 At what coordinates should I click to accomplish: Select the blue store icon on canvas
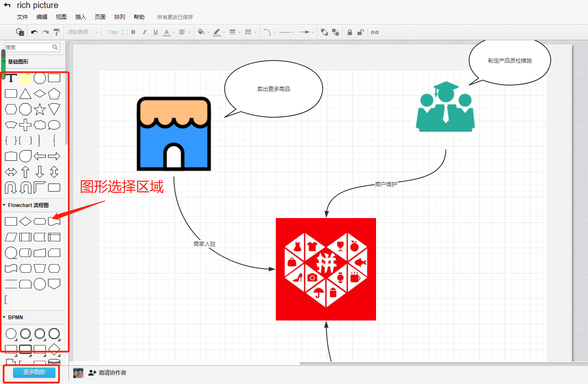tap(174, 133)
